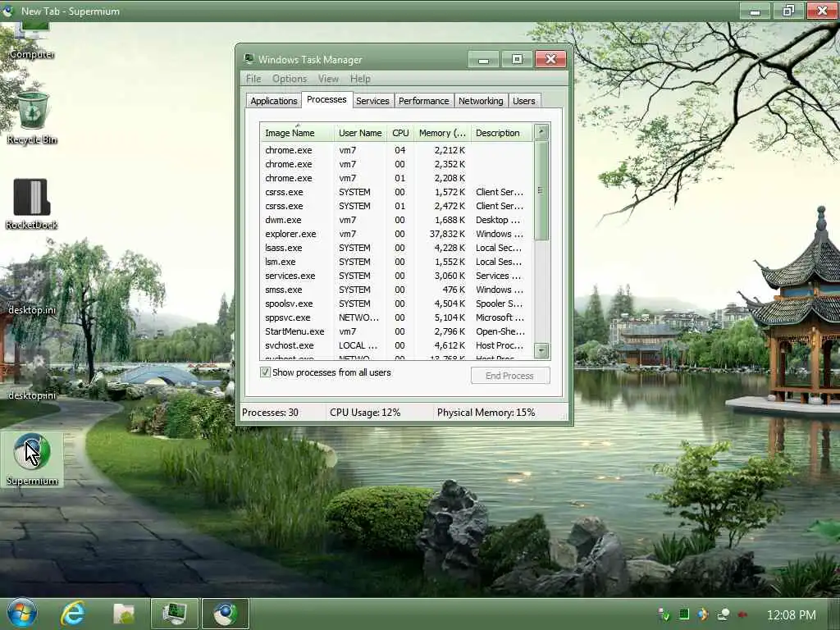Switch to the Applications tab
The width and height of the screenshot is (840, 630).
273,101
